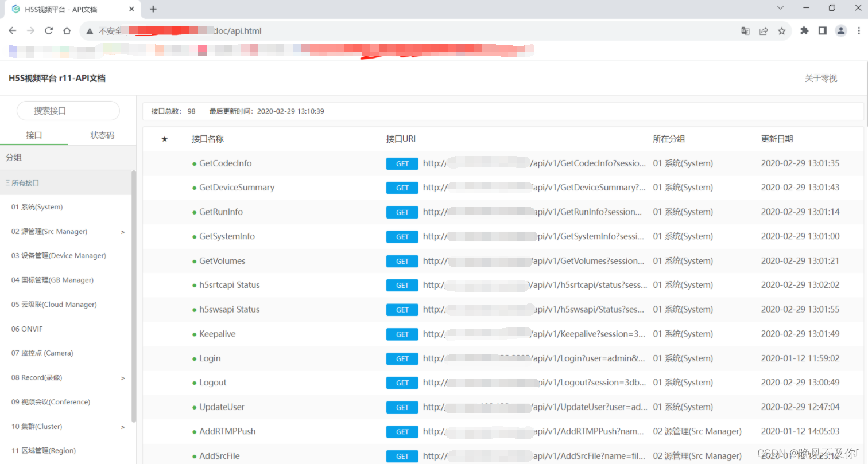Open the Chrome three-dot menu
Screen dimensions: 868x464
point(858,31)
